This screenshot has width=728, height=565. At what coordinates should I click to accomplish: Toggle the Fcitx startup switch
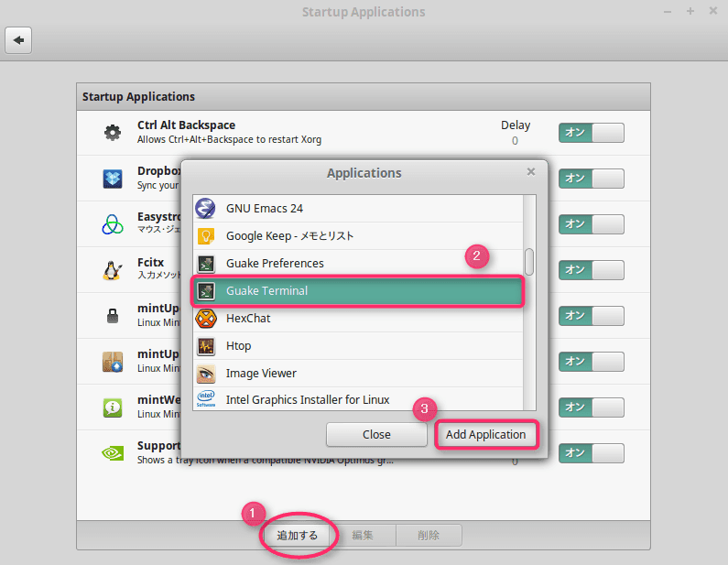tap(591, 270)
